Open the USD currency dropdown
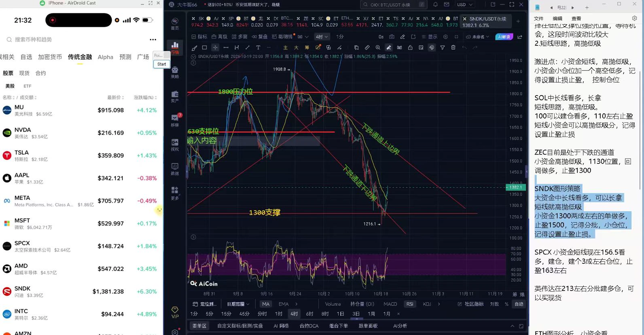 465,4
